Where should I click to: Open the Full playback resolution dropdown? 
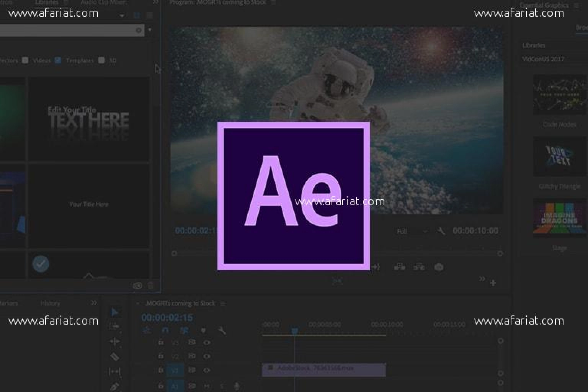(x=412, y=231)
